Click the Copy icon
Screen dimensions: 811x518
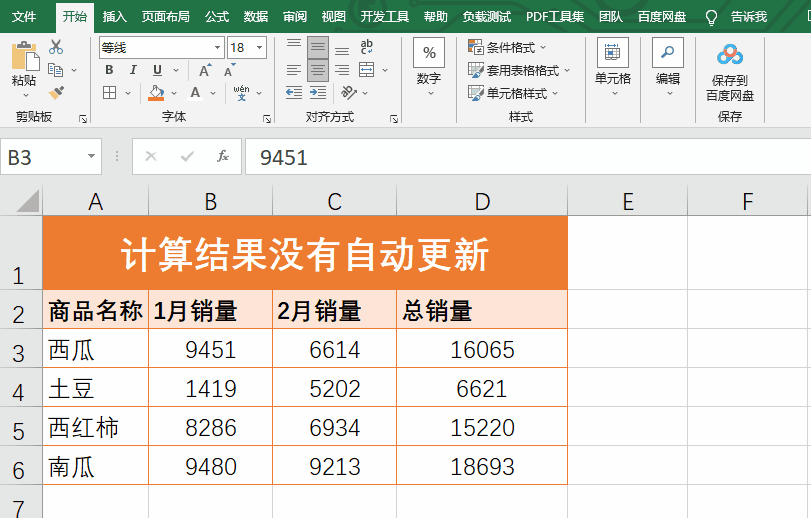click(55, 70)
